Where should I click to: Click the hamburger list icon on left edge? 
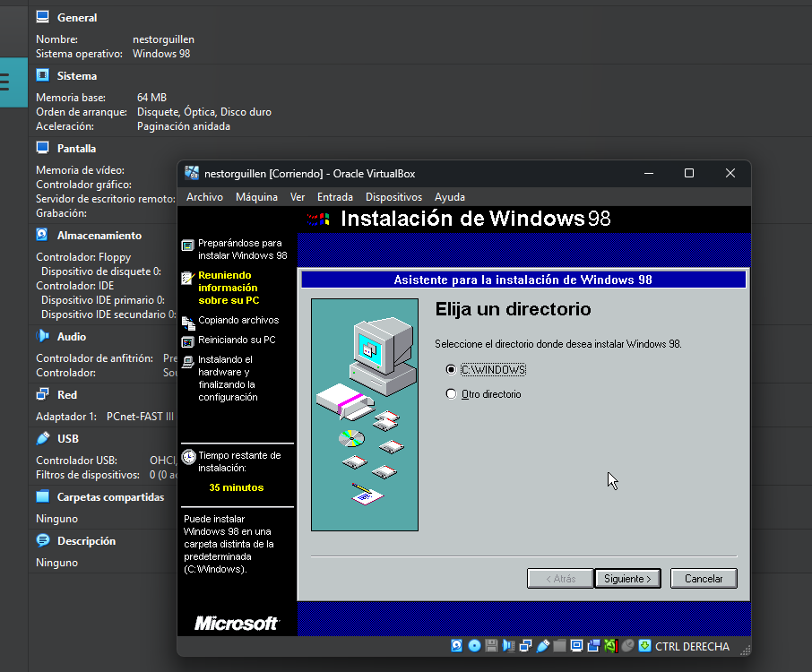click(x=4, y=82)
